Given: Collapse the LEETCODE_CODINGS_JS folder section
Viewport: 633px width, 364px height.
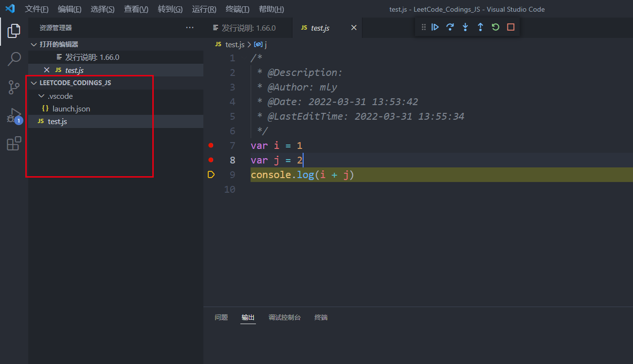Looking at the screenshot, I should [34, 83].
